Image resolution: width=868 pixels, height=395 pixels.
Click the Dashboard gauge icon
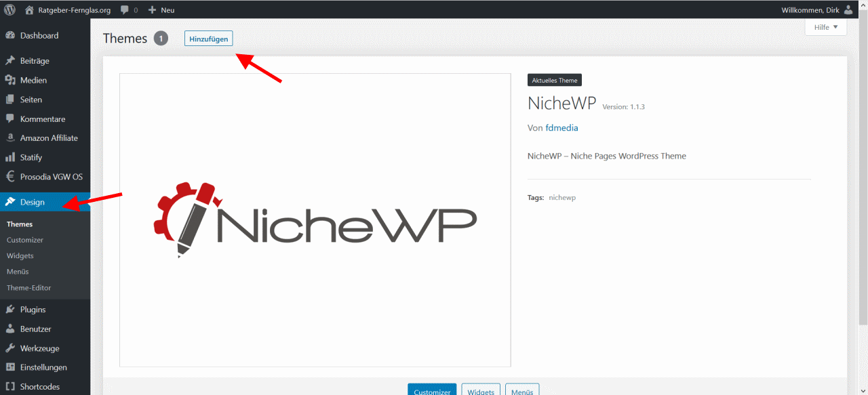pos(10,35)
